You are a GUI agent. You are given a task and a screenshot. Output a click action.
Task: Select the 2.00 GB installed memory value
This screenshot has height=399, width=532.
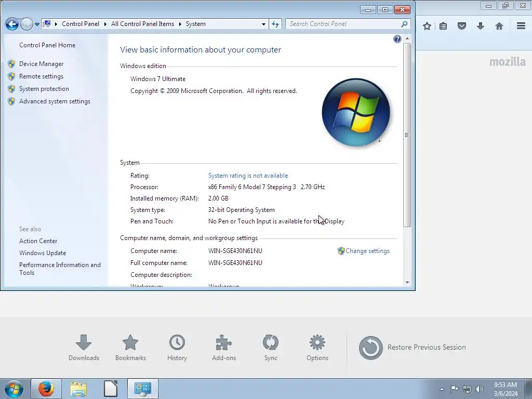[218, 198]
